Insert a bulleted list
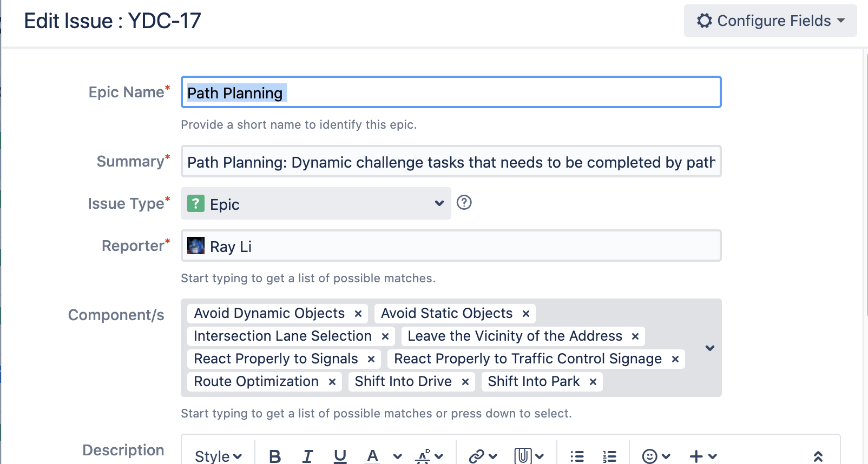Screen dimensions: 868x464 pos(577,456)
